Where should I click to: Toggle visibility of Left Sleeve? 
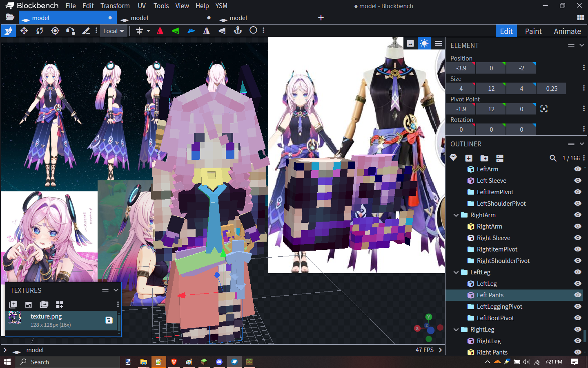[577, 180]
